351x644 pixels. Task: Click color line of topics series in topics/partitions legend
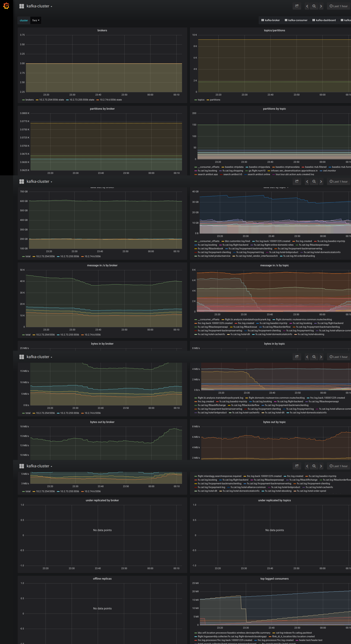coord(196,100)
